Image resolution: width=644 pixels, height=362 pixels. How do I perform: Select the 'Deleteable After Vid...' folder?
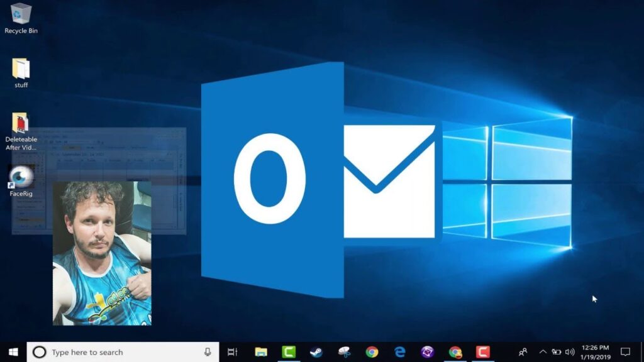21,131
